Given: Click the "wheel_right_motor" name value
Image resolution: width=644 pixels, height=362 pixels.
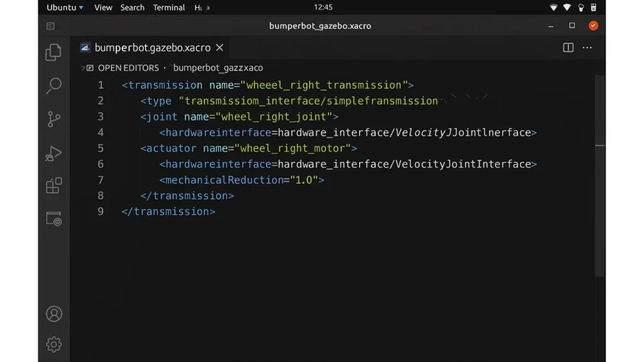Looking at the screenshot, I should (292, 148).
